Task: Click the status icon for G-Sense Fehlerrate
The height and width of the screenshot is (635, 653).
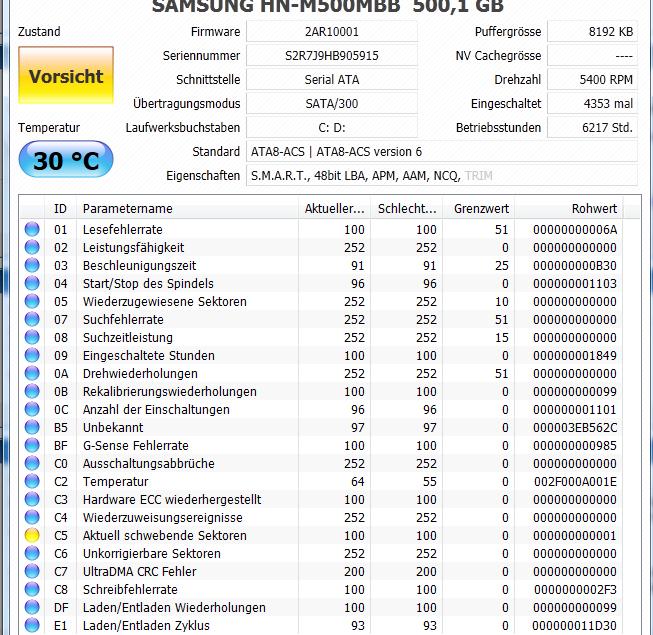Action: (x=32, y=445)
